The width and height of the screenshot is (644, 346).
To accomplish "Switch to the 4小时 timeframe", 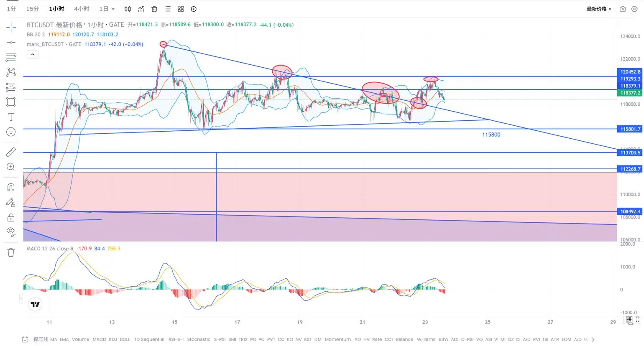I will point(82,9).
